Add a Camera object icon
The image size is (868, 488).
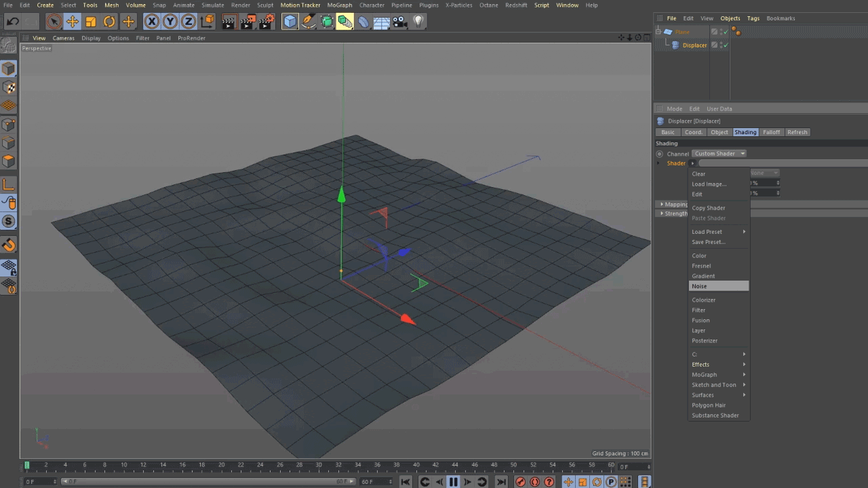point(400,22)
